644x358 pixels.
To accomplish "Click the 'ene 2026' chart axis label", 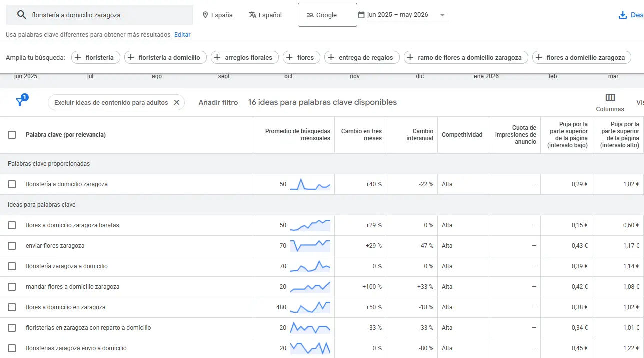I will pos(486,76).
